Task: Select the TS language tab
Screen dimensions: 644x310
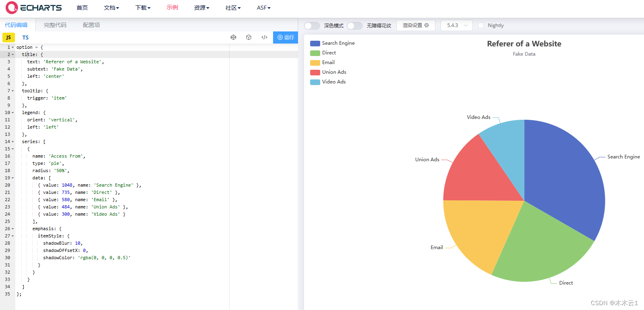Action: (x=25, y=37)
